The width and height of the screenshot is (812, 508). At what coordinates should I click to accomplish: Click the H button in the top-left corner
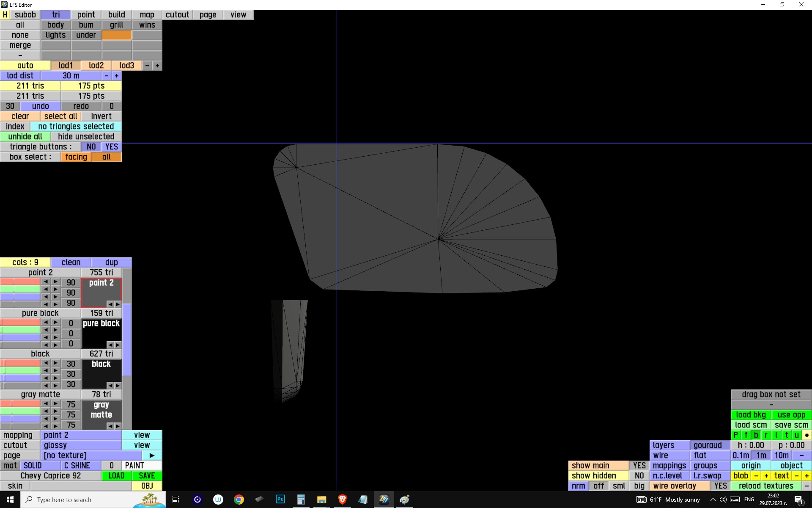click(5, 15)
